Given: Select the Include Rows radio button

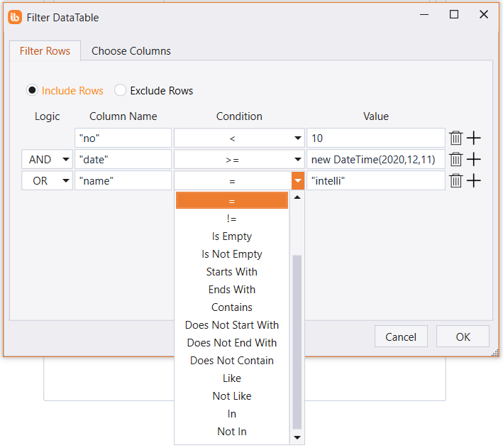Looking at the screenshot, I should point(32,90).
